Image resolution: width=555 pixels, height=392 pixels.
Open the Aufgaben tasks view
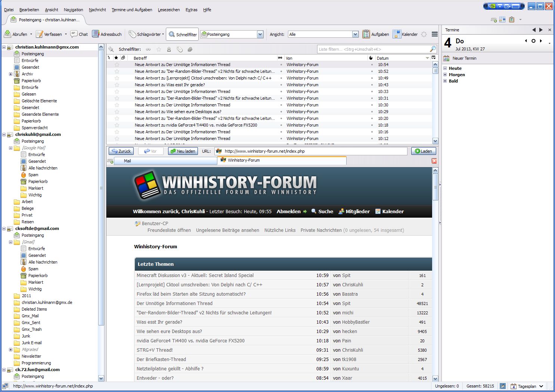coord(376,34)
